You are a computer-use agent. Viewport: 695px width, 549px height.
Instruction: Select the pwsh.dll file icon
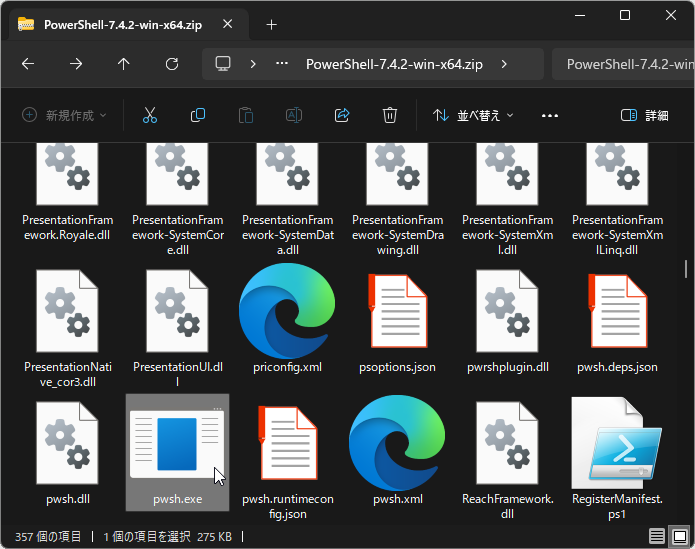[67, 443]
